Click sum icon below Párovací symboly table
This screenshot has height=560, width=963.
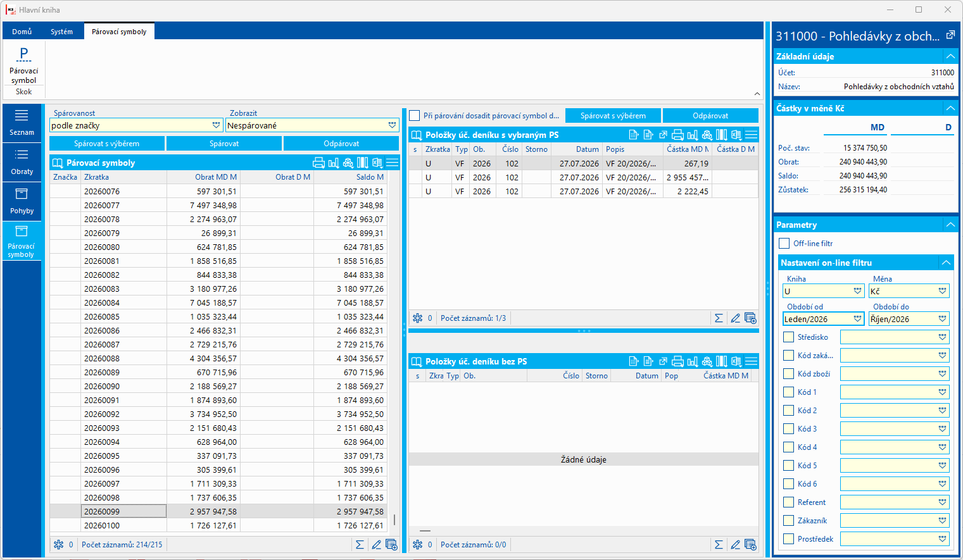[360, 544]
